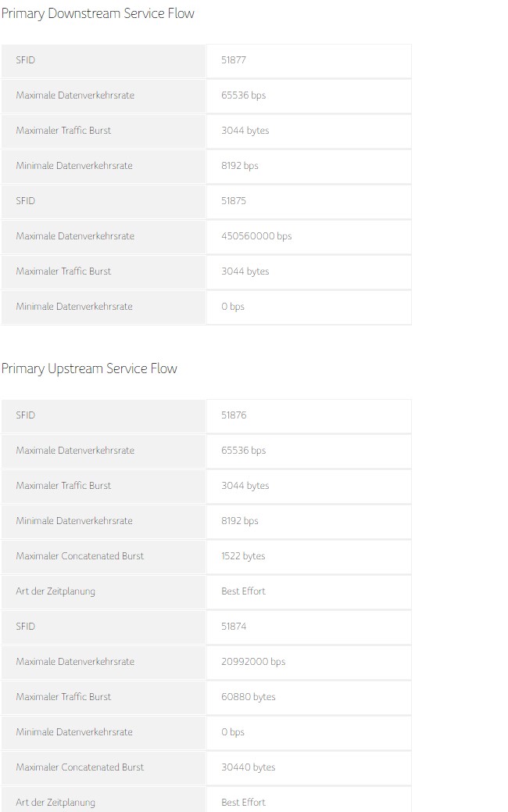
Task: Select the upstream value 20992000 bps
Action: click(253, 662)
